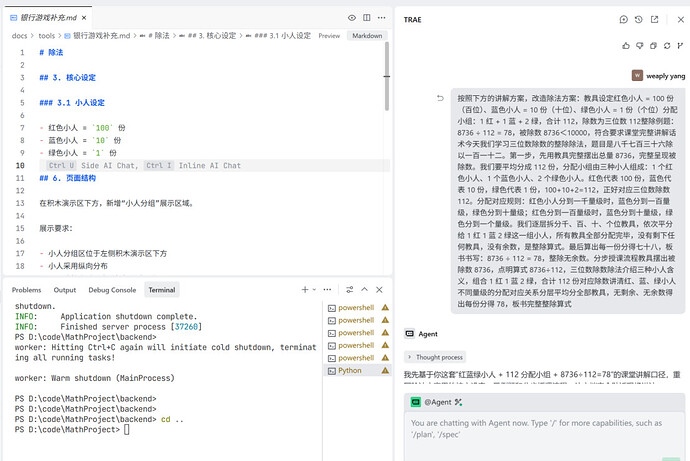Viewport: 690px width, 461px height.
Task: Click the line 绿色小人 = 1 份
Action: (78, 153)
